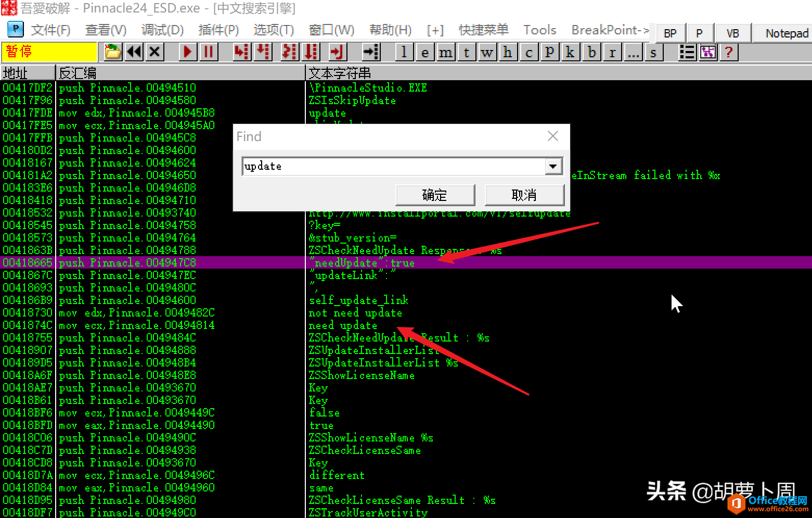
Task: Click the red question mark help icon
Action: coord(729,52)
